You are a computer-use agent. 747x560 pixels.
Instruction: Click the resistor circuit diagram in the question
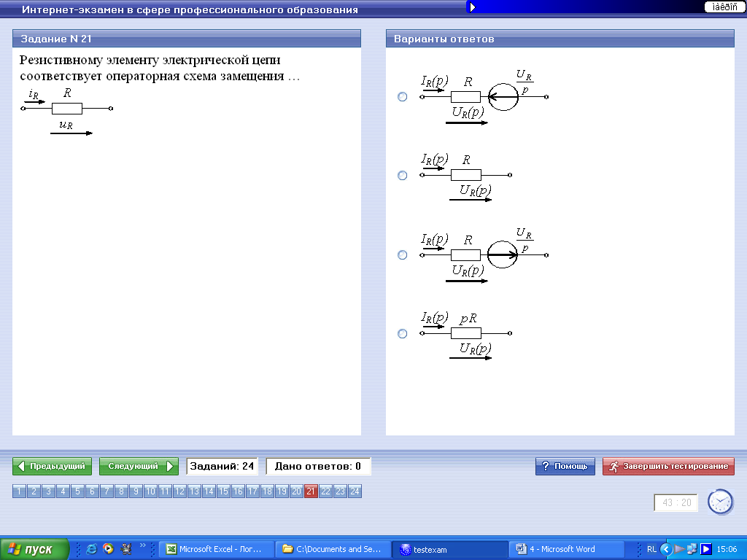click(66, 112)
